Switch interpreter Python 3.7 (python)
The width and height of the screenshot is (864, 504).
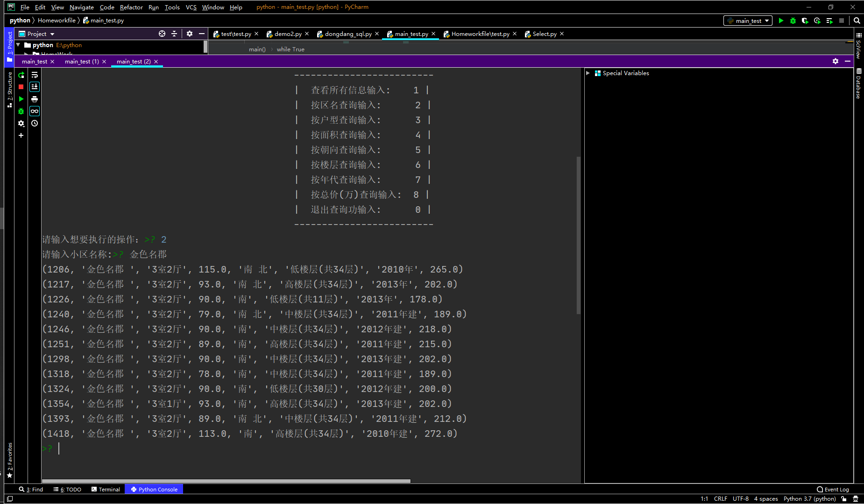(809, 498)
